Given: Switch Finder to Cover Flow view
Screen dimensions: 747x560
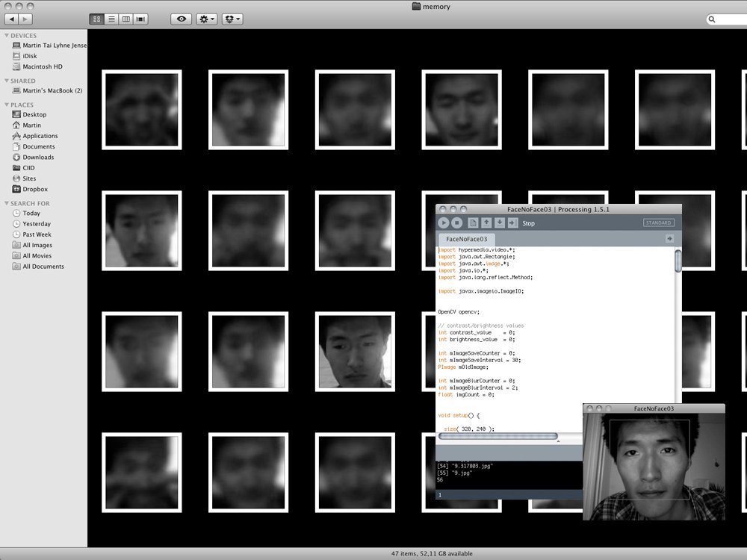Looking at the screenshot, I should pyautogui.click(x=140, y=19).
